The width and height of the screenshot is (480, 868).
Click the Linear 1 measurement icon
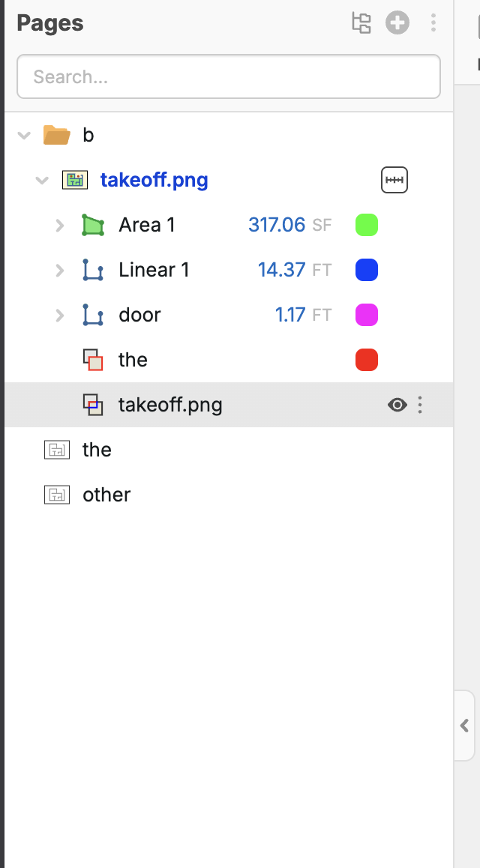[x=92, y=270]
